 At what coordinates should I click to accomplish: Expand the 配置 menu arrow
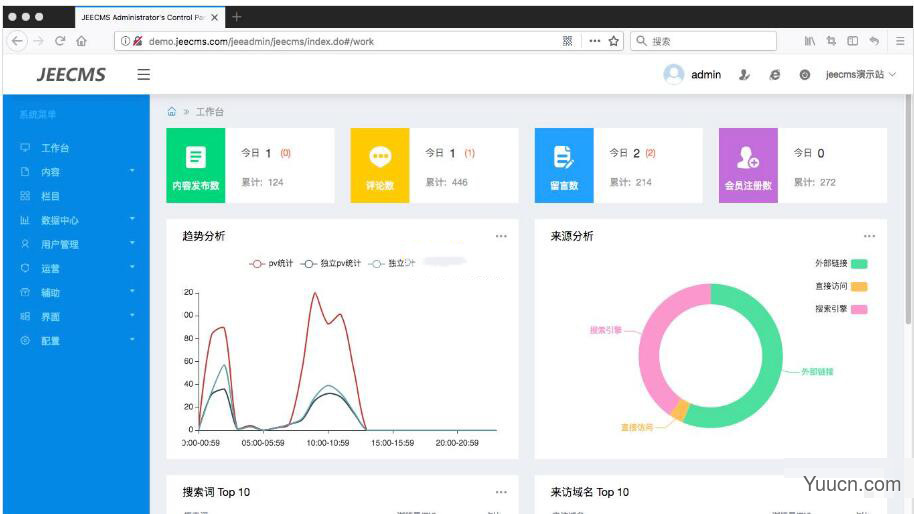pos(132,339)
